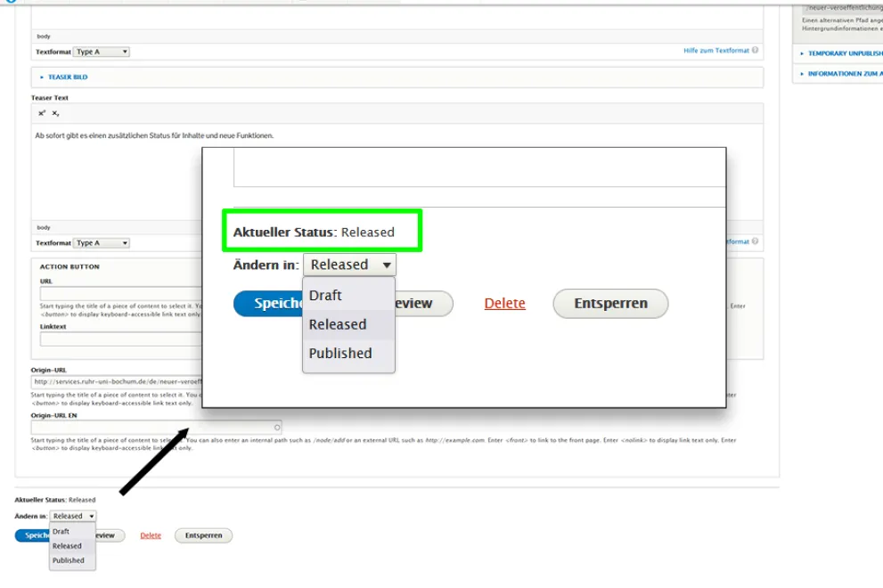
Task: Click the Entsperren button in the popup
Action: click(x=610, y=303)
